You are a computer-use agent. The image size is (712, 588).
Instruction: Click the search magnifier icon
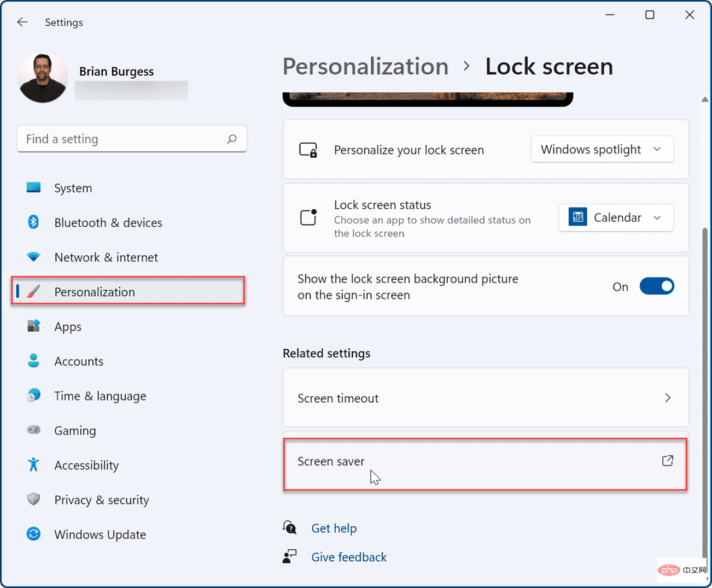tap(232, 139)
